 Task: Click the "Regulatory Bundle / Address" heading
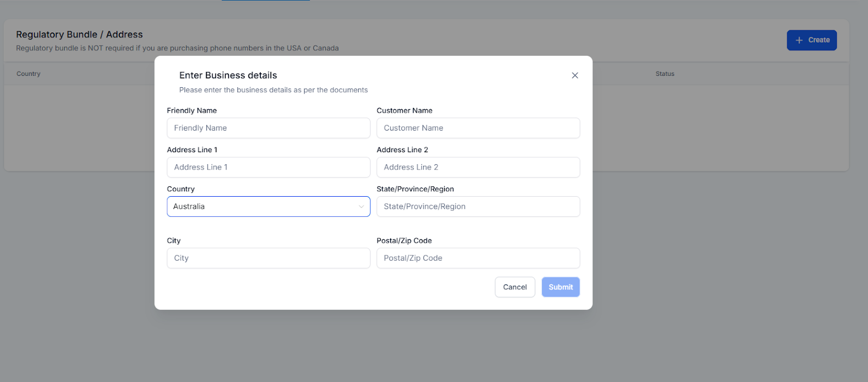coord(79,35)
